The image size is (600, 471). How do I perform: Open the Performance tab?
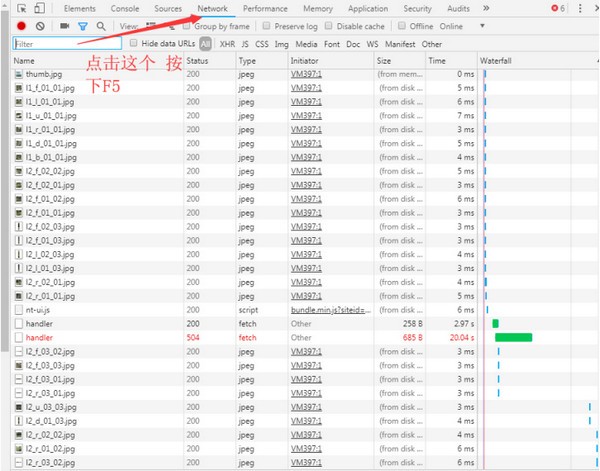click(264, 9)
